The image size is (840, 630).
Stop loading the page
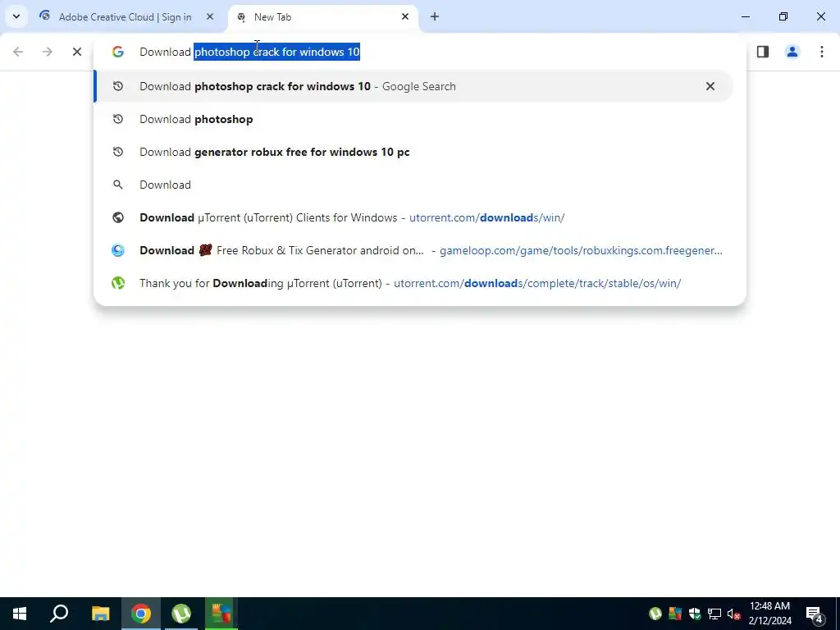(76, 52)
